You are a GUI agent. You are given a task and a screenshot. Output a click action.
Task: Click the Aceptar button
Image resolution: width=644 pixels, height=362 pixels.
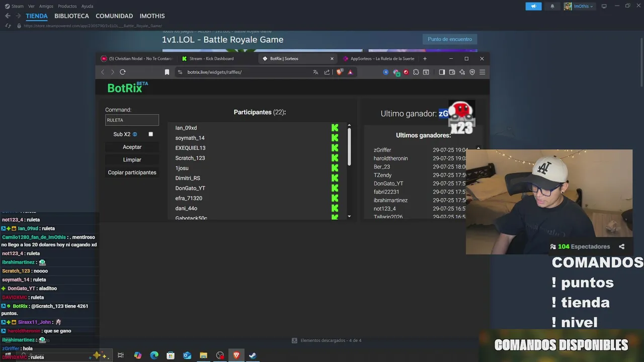pyautogui.click(x=132, y=147)
